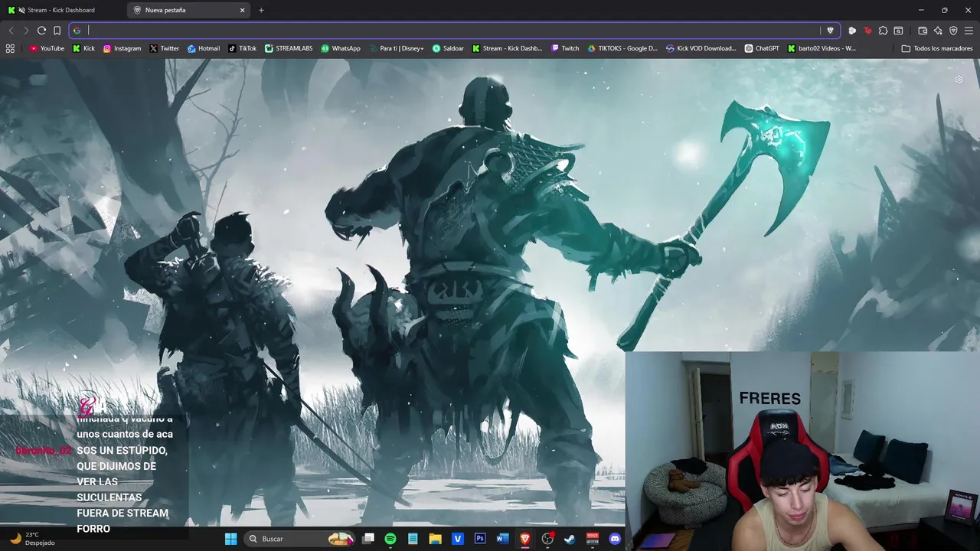The height and width of the screenshot is (551, 980).
Task: Open Leo AI sparkle icon
Action: coord(938,31)
